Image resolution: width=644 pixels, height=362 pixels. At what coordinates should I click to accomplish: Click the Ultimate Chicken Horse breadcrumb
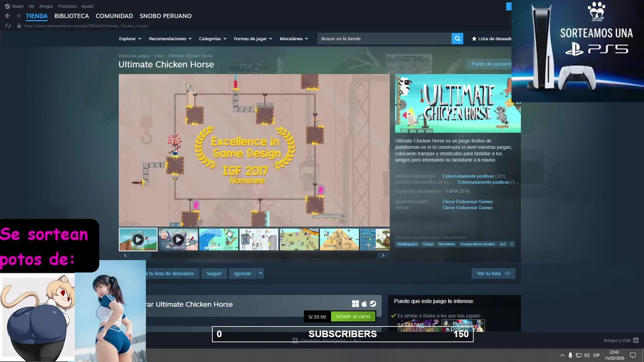point(190,56)
